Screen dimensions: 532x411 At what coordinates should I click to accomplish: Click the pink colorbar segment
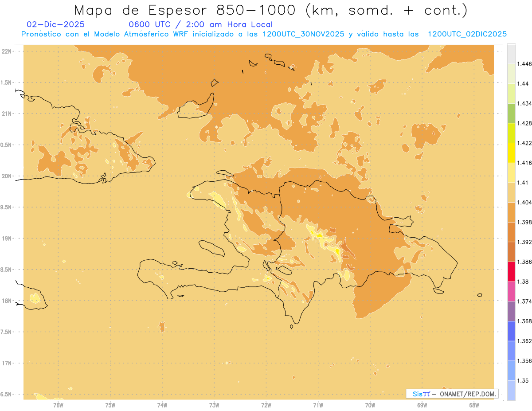click(511, 291)
